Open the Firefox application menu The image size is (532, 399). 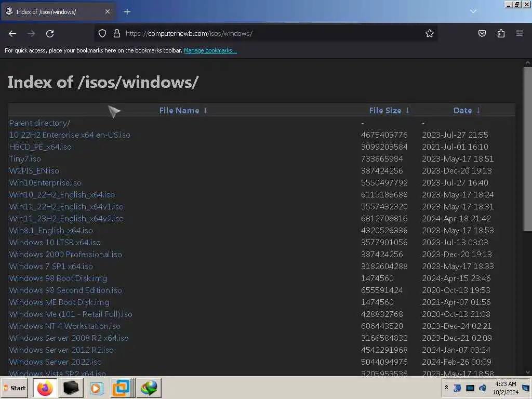tap(520, 33)
